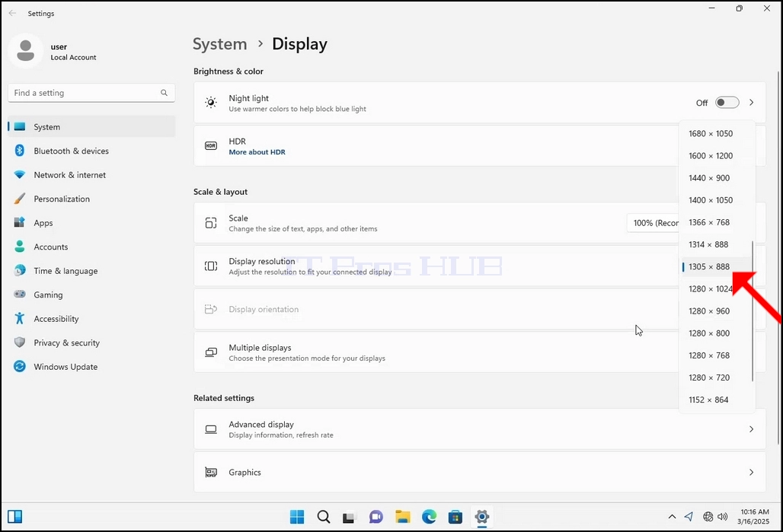Image resolution: width=783 pixels, height=532 pixels.
Task: Open the Advanced display settings
Action: point(479,429)
